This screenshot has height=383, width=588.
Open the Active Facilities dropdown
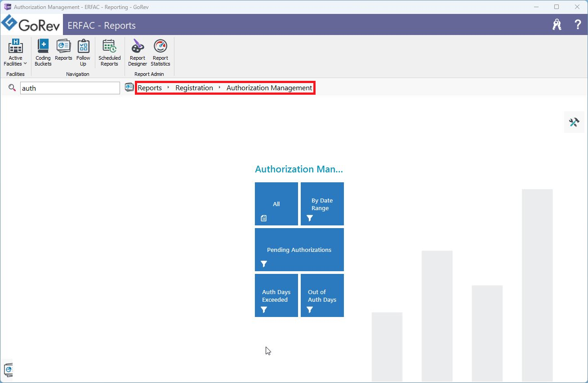pos(15,53)
